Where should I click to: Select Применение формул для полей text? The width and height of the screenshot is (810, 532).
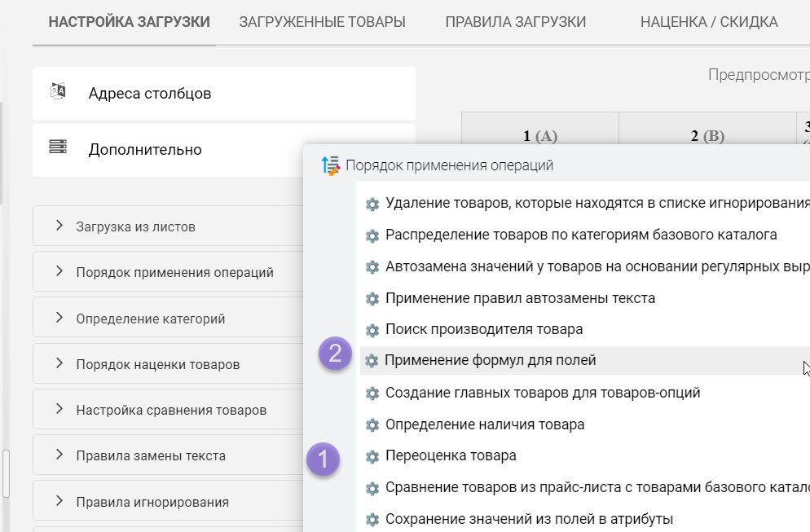point(491,360)
